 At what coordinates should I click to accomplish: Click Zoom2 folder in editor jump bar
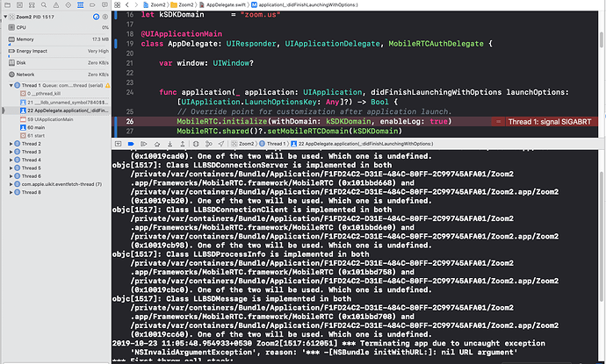coord(182,5)
